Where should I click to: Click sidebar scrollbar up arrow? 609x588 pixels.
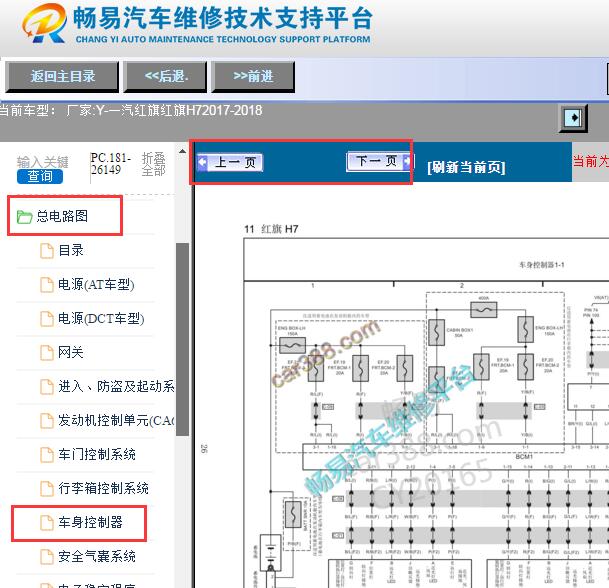(182, 151)
